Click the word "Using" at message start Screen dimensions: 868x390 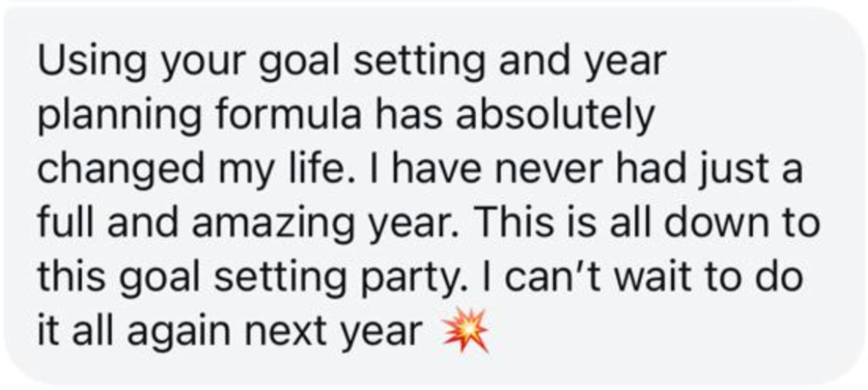[x=92, y=64]
